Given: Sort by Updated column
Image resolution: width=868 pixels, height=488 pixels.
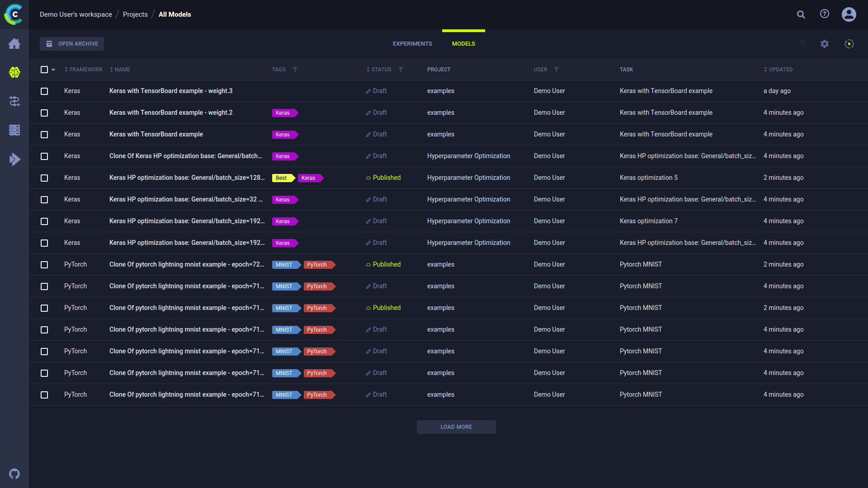Looking at the screenshot, I should [x=778, y=70].
